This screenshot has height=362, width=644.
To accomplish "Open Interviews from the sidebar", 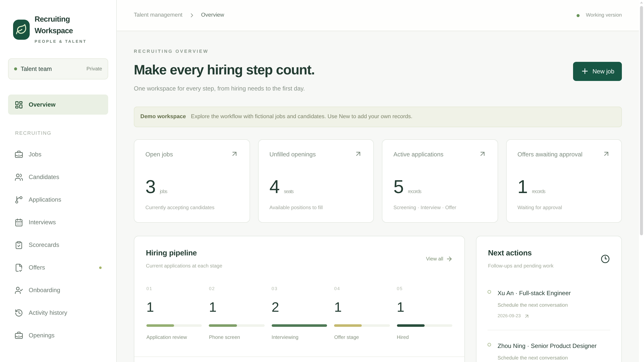I will coord(58,222).
